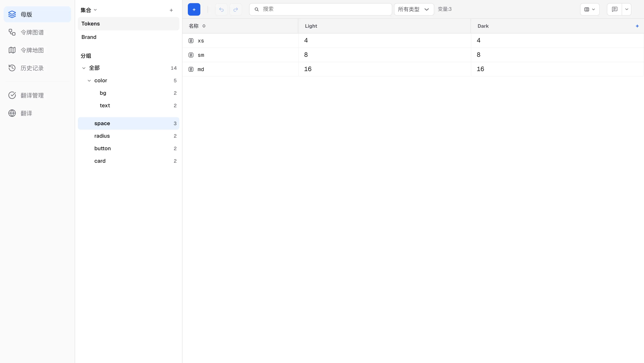Add a new mode with blue plus
This screenshot has width=644, height=363.
pos(637,26)
